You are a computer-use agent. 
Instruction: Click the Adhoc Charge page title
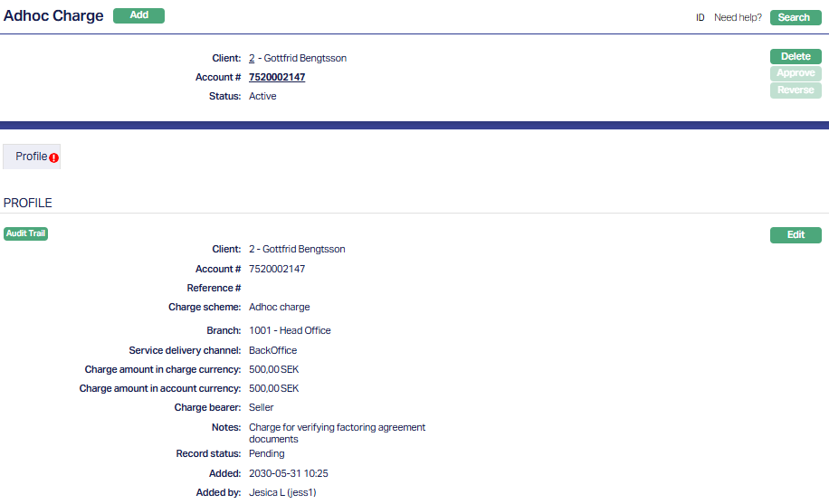53,16
